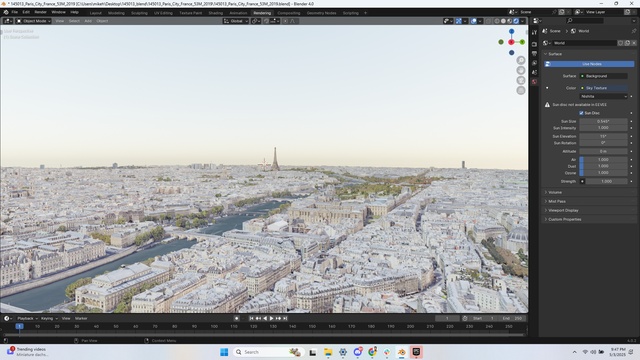Viewport: 640px width, 360px height.
Task: Open the timeline Playback popover
Action: [27, 318]
